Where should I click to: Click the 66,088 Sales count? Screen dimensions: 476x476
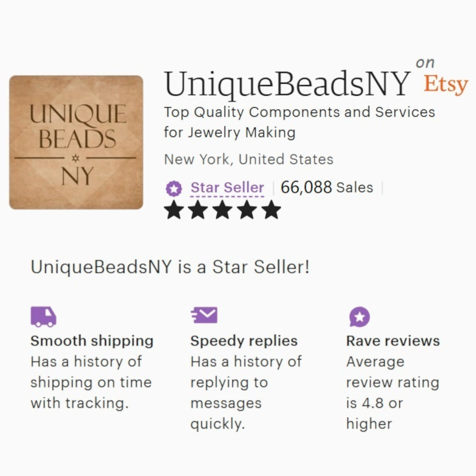(x=327, y=187)
